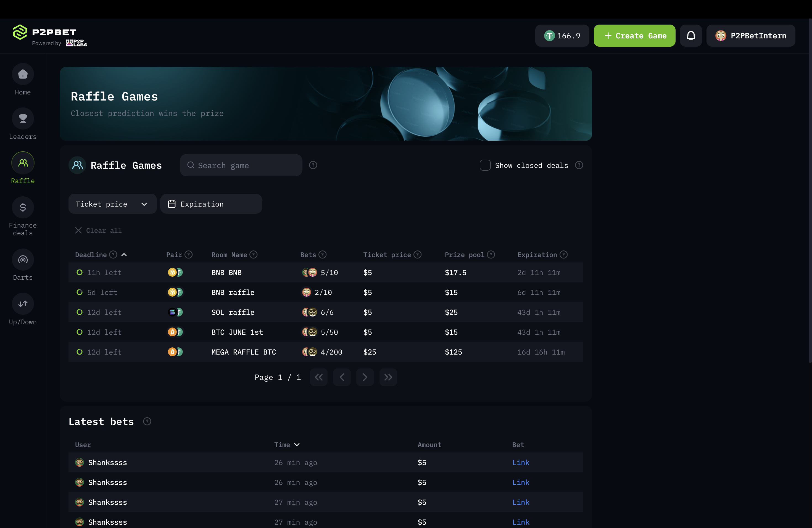This screenshot has width=812, height=528.
Task: Sort latest bets by Time
Action: [x=287, y=444]
